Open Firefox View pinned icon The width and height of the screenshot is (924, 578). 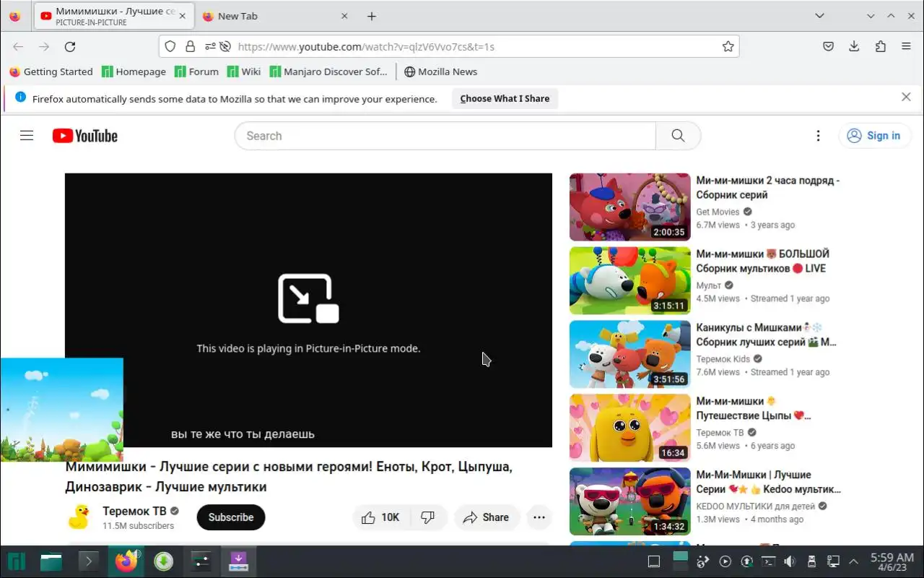(x=14, y=16)
